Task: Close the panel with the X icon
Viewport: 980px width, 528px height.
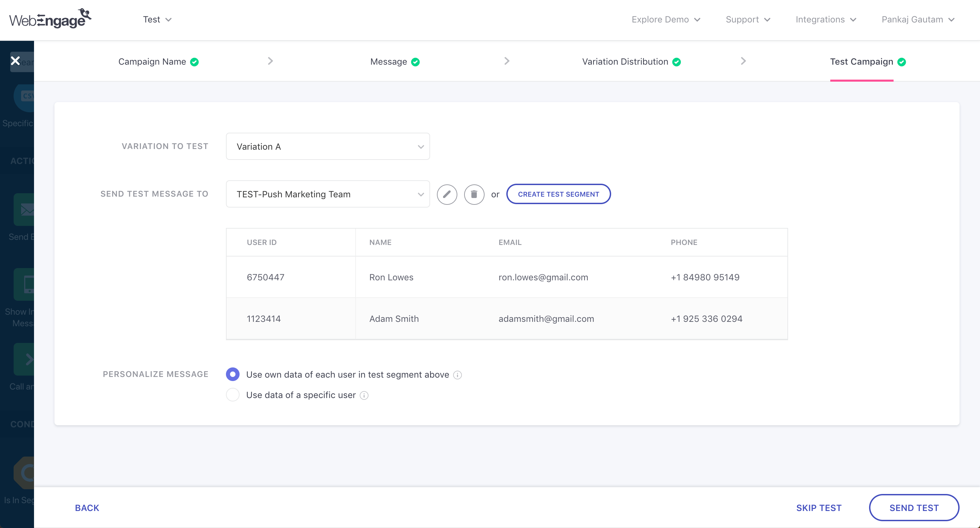Action: click(15, 61)
